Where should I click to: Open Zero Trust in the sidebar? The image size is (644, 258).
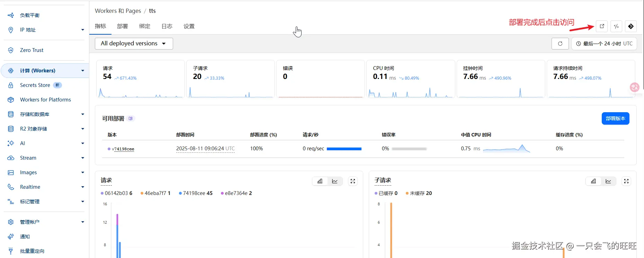click(x=32, y=50)
